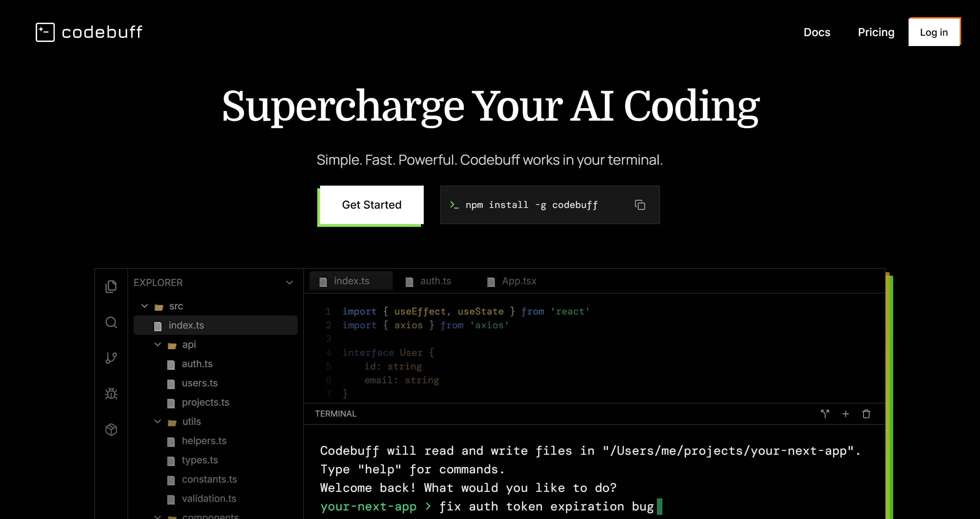
Task: Open the extensions cube icon
Action: coord(111,430)
